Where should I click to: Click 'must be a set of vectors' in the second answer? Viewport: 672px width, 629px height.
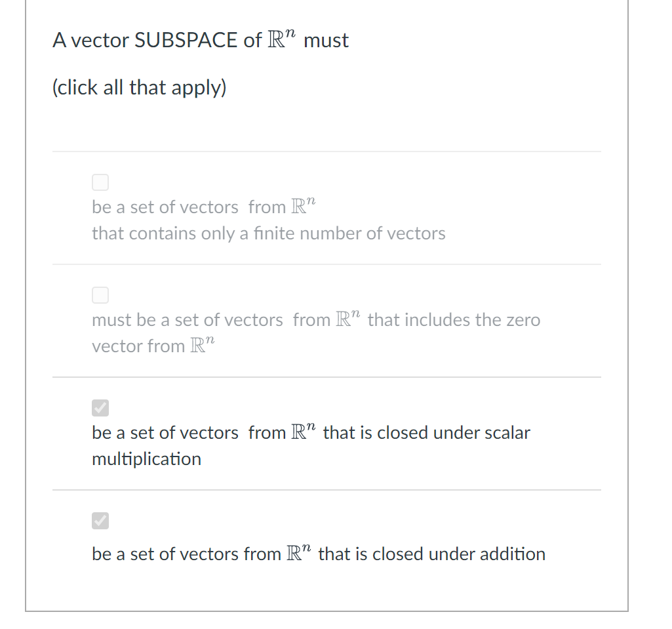point(188,320)
